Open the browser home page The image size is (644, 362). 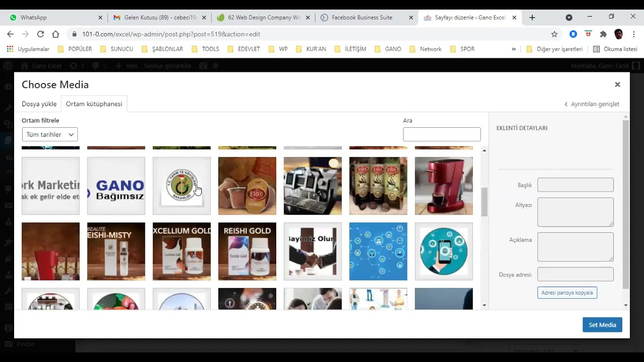click(x=55, y=34)
